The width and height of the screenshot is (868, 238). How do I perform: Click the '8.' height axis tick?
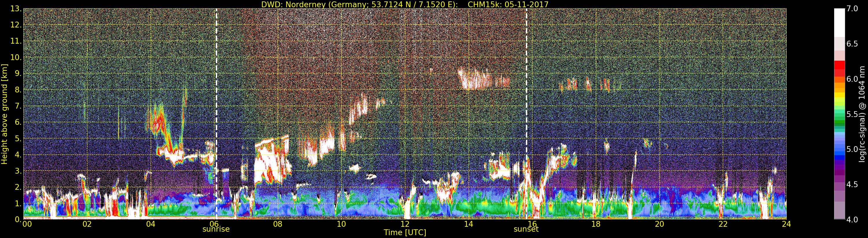point(18,90)
